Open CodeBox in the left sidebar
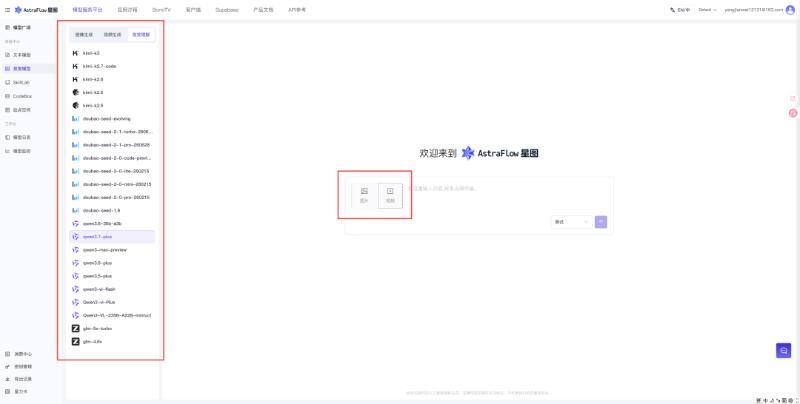800x404 pixels. point(19,96)
